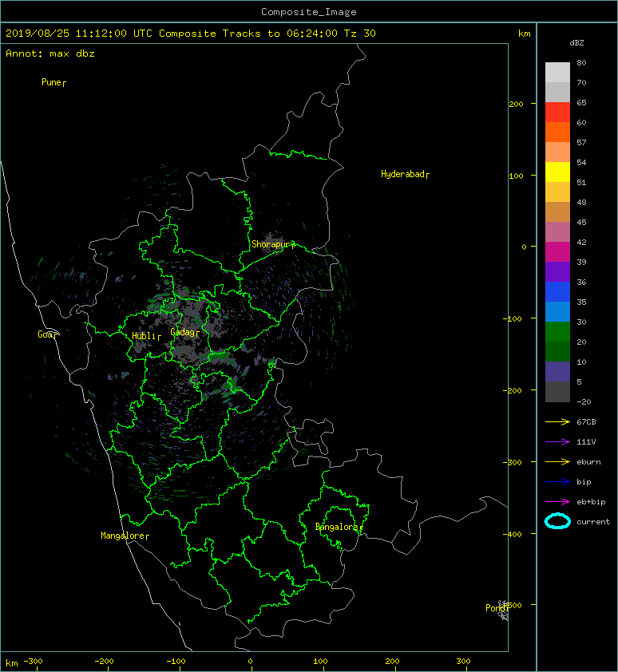Click the 300 tick on the horizontal axis
The height and width of the screenshot is (672, 618).
click(x=463, y=662)
